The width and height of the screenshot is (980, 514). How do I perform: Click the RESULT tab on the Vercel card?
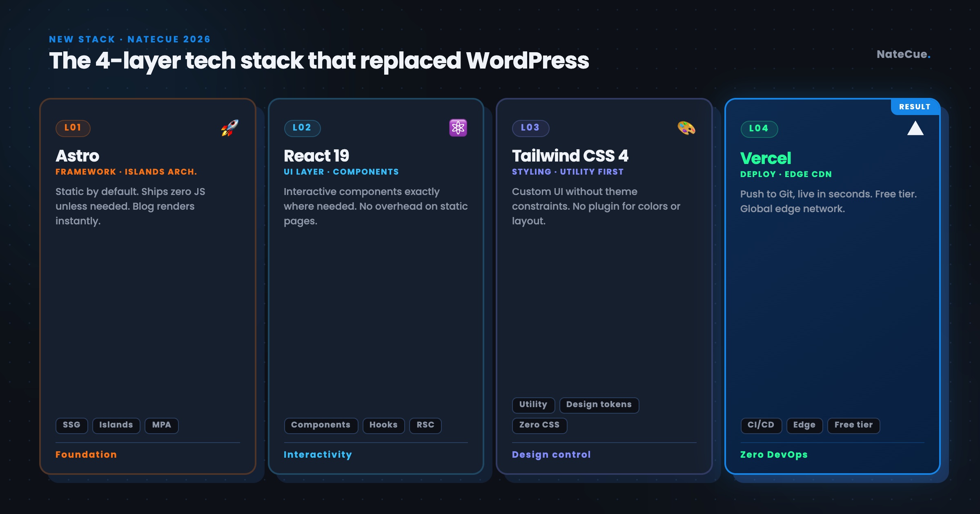(915, 107)
